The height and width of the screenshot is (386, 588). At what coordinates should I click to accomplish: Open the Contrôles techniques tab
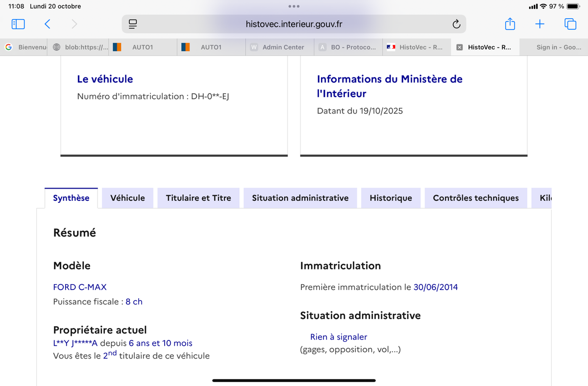(475, 198)
